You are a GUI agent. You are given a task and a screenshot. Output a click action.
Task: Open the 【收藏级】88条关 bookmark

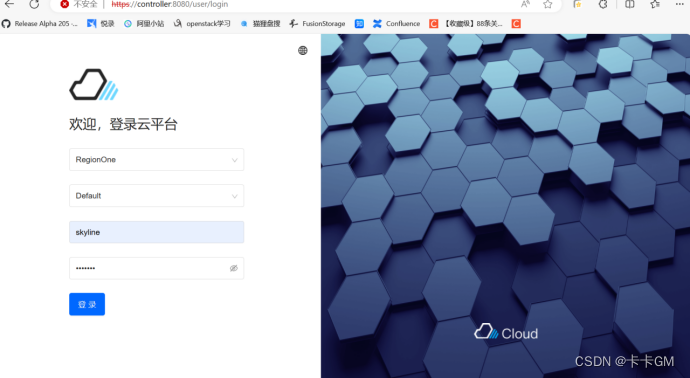point(466,24)
